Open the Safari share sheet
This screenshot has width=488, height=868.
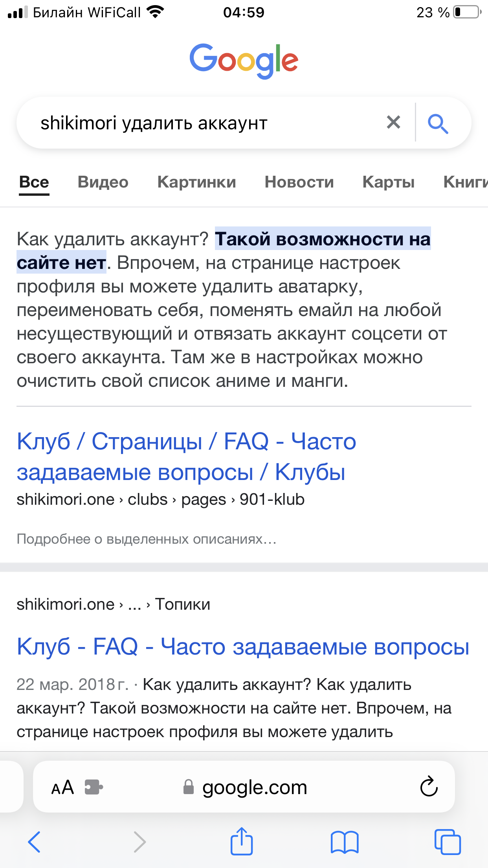241,841
